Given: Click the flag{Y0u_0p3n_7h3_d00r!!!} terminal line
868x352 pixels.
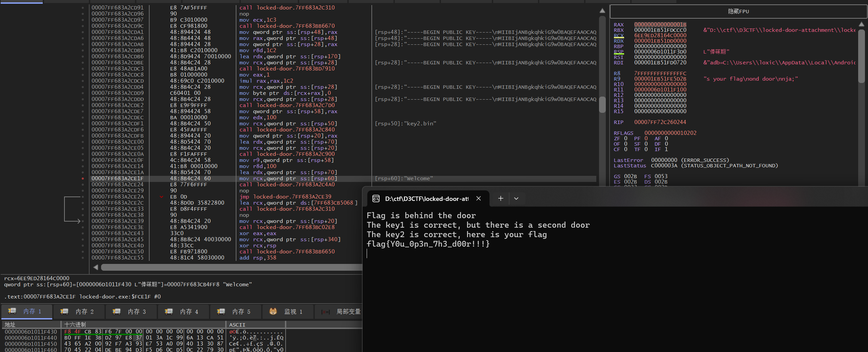Looking at the screenshot, I should tap(428, 244).
